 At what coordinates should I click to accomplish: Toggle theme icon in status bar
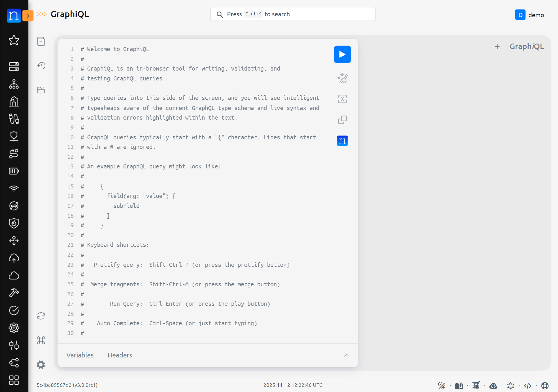441,385
